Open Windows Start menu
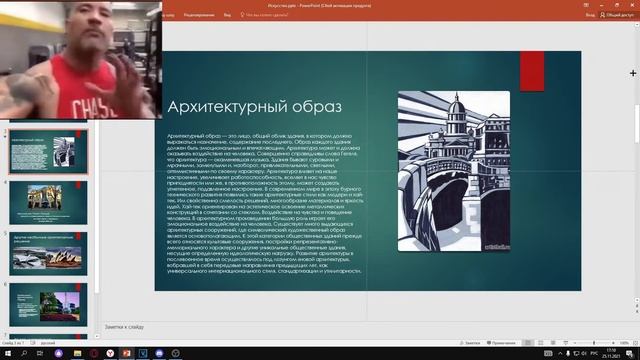Viewport: 640px width, 360px height. (x=7, y=353)
